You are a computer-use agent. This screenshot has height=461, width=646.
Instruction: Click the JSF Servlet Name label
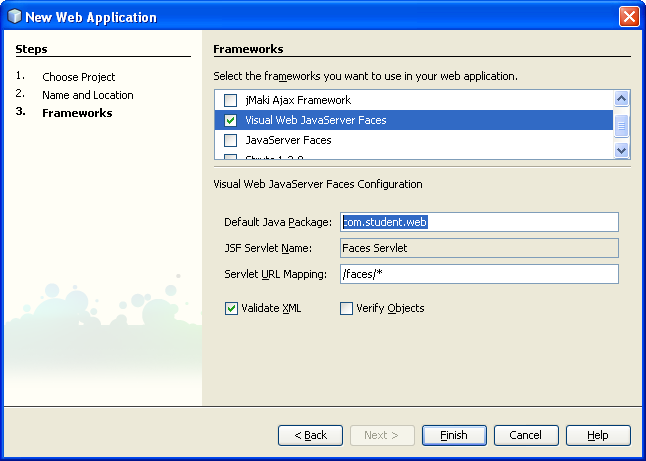click(x=268, y=248)
